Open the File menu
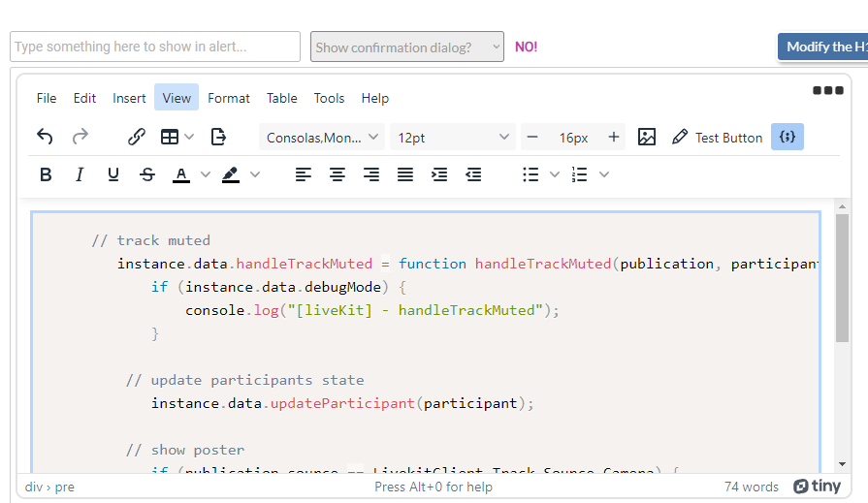Screen dimensions: 868x503 [47, 98]
